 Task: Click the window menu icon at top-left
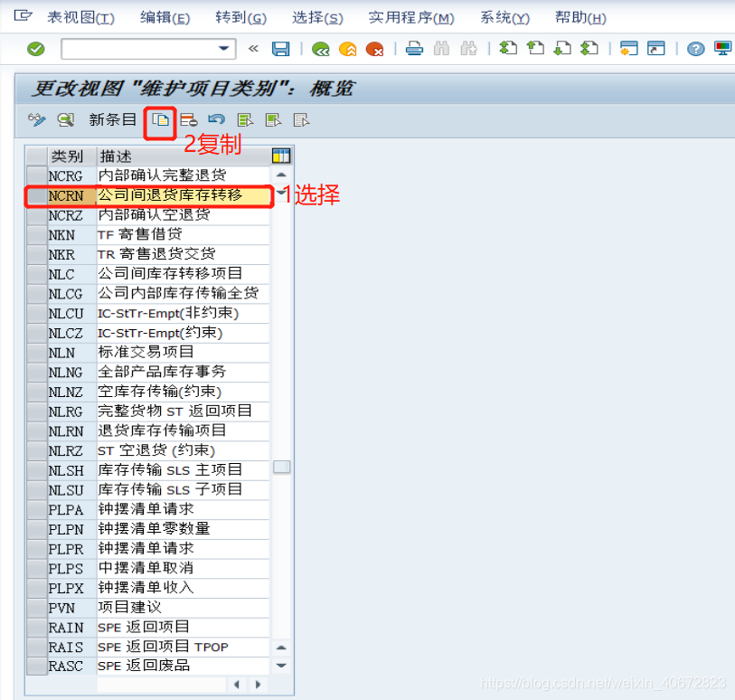[23, 16]
